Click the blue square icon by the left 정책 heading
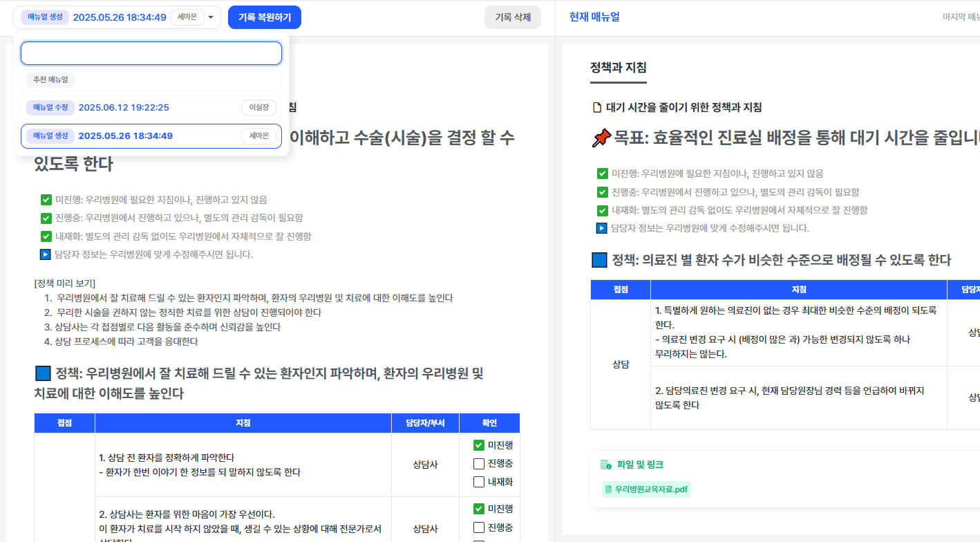 point(41,374)
